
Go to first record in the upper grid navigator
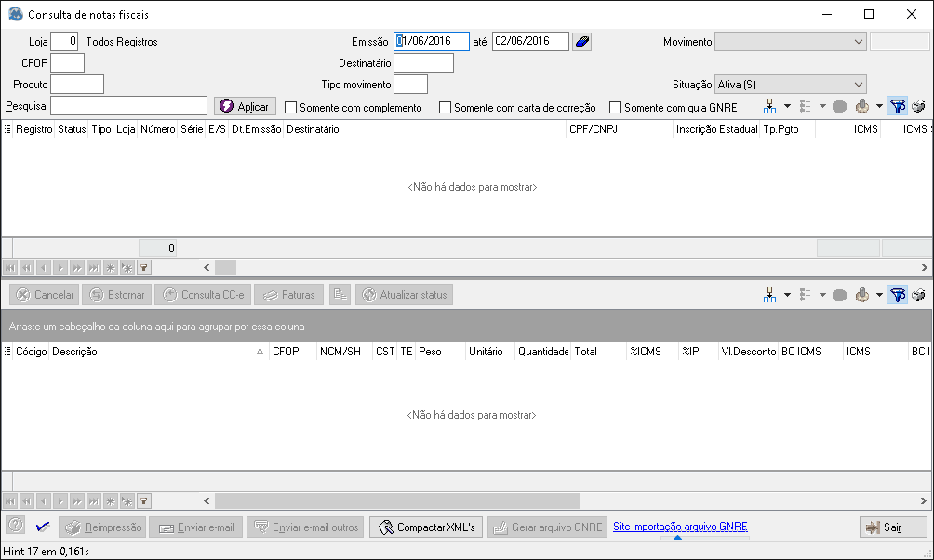(x=10, y=268)
